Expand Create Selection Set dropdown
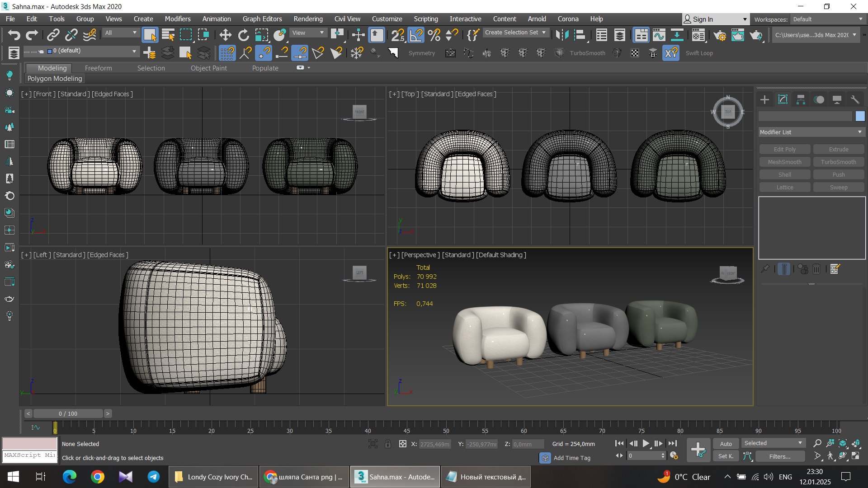The image size is (868, 488). (515, 33)
